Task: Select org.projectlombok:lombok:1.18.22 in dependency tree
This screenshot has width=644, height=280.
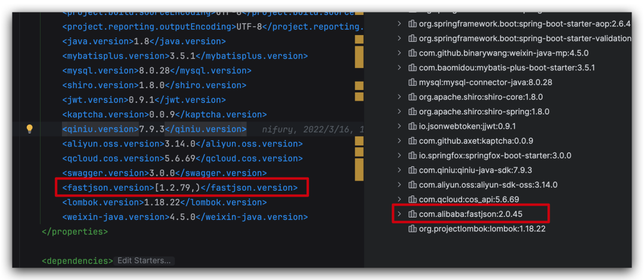Action: [x=482, y=229]
